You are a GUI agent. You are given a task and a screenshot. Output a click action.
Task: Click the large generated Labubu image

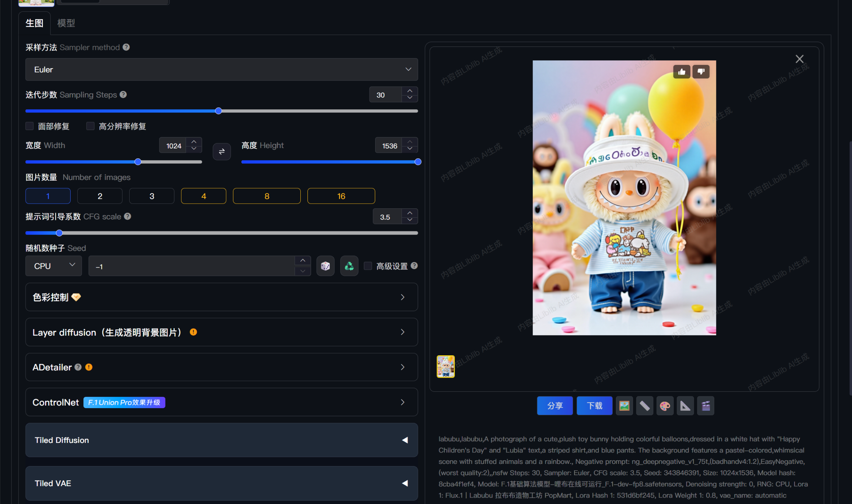coord(624,198)
